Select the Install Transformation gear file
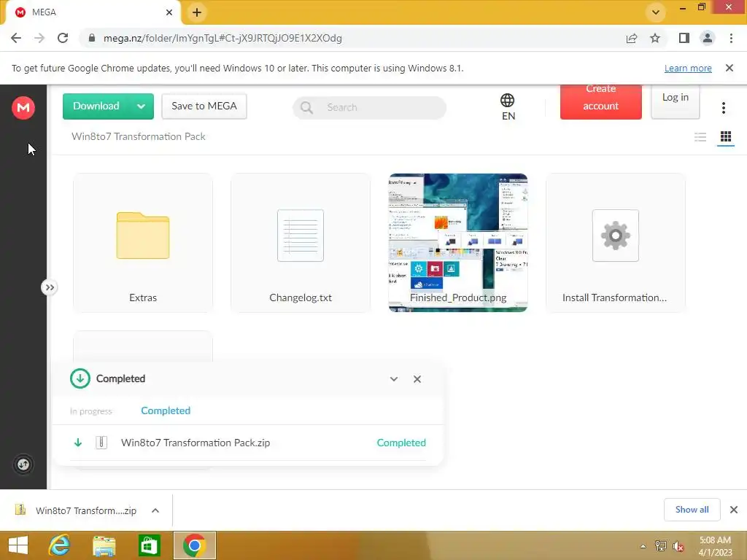 pyautogui.click(x=616, y=243)
